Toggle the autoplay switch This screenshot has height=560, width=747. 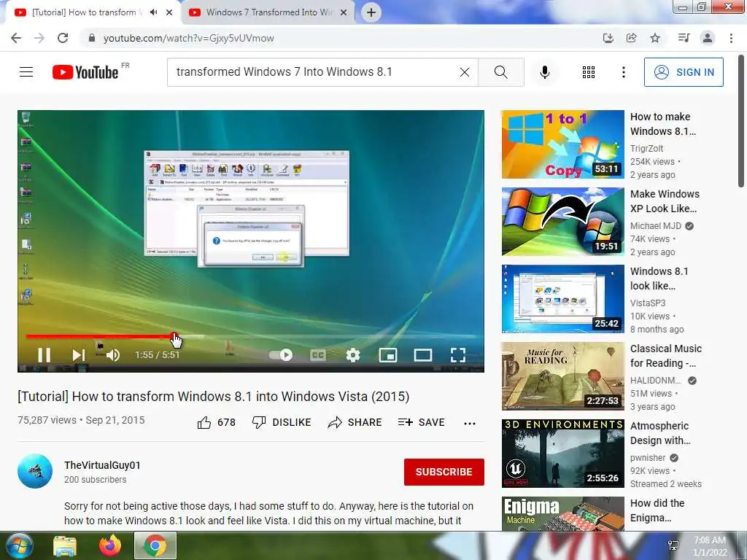point(281,355)
